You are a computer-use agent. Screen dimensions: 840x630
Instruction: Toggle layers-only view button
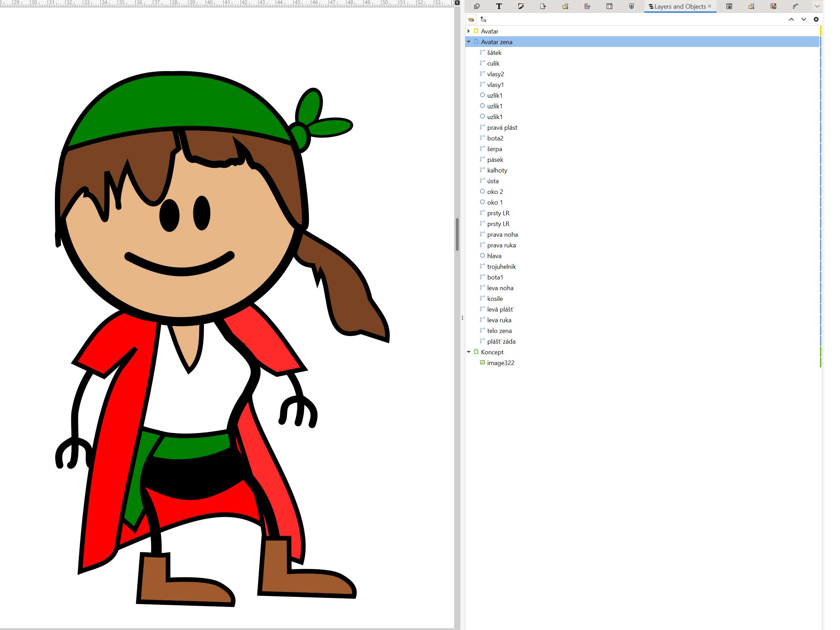tap(471, 19)
